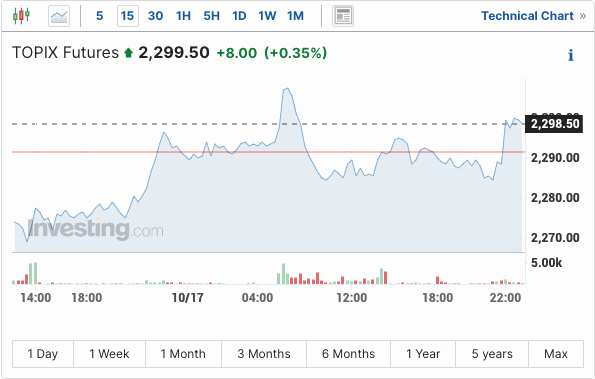This screenshot has width=595, height=379.
Task: Click the 2,290.00 axis label
Action: coord(555,158)
